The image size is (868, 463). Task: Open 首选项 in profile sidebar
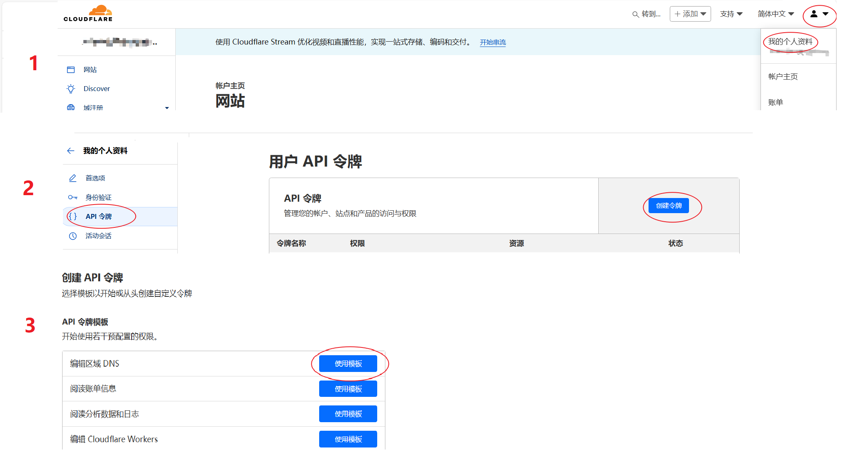point(95,178)
